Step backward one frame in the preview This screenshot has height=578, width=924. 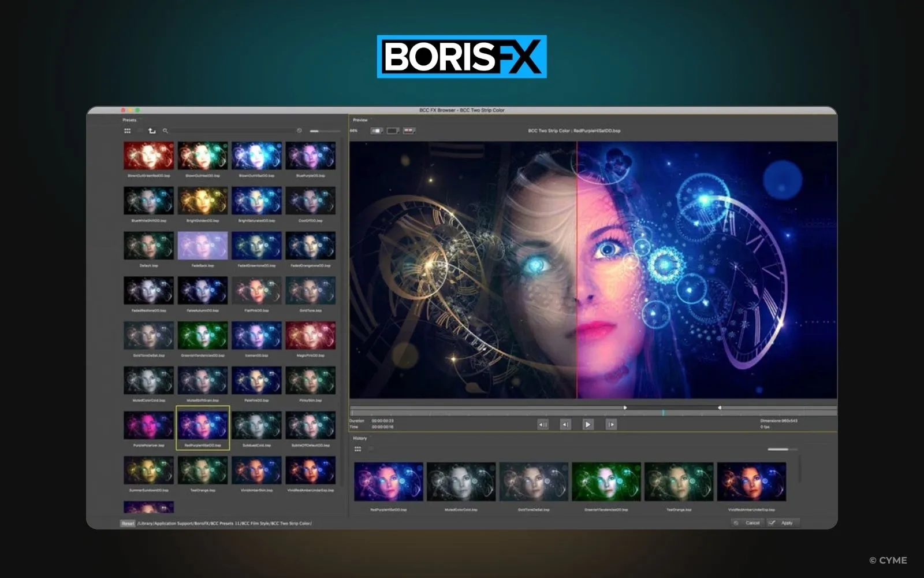click(x=565, y=424)
